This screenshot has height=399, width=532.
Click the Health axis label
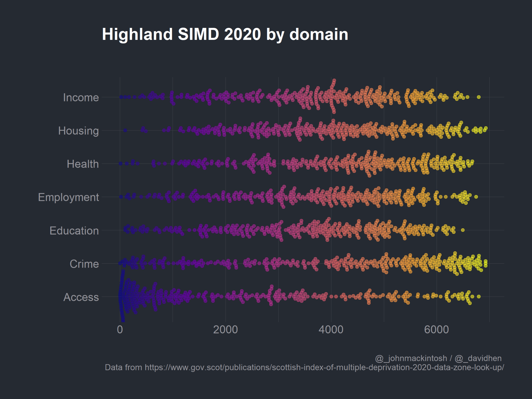tap(83, 164)
